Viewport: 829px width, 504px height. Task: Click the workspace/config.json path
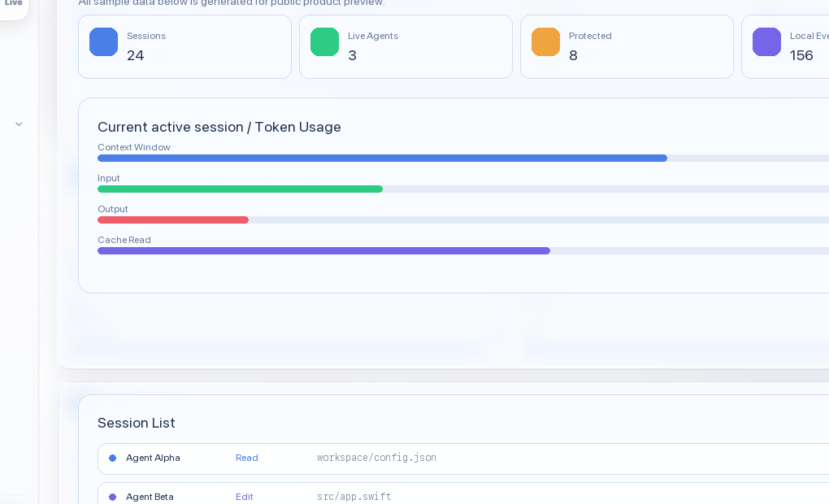pos(376,458)
